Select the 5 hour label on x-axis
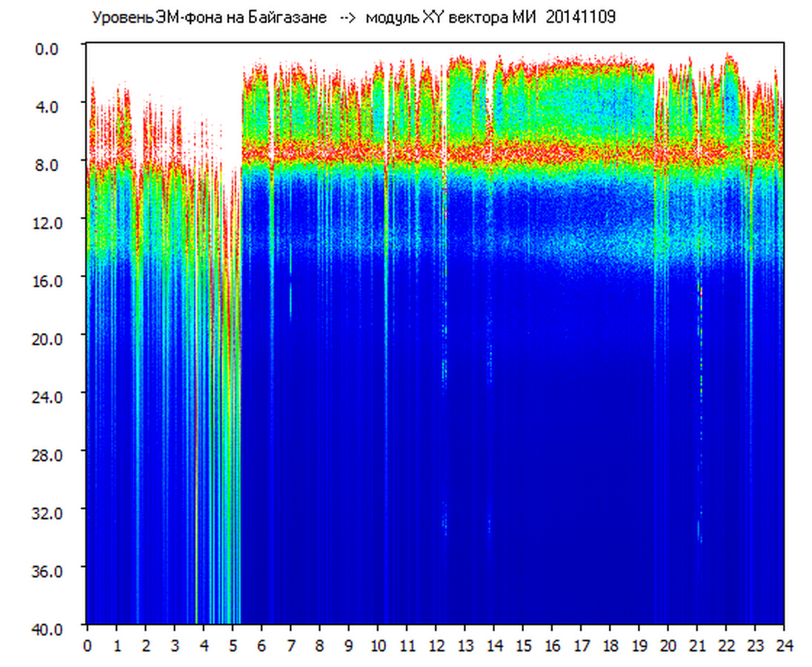The height and width of the screenshot is (667, 812). pyautogui.click(x=233, y=646)
